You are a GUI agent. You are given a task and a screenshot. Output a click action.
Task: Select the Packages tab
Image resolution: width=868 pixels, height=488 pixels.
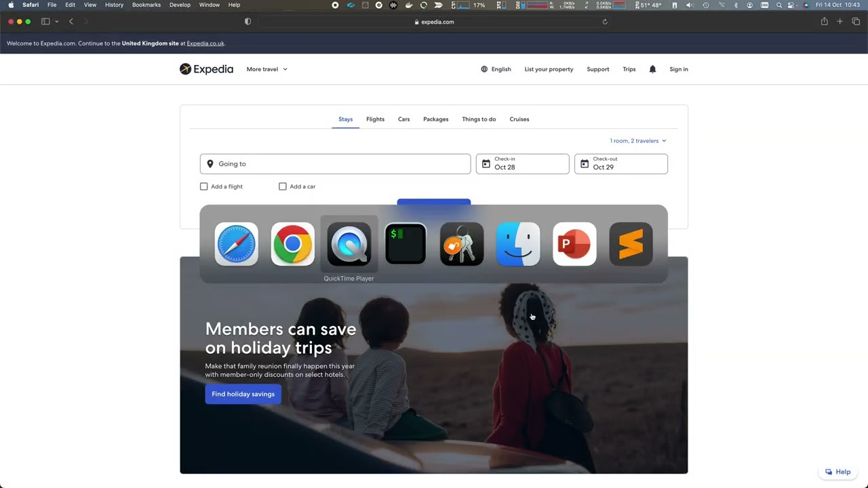[x=435, y=119]
